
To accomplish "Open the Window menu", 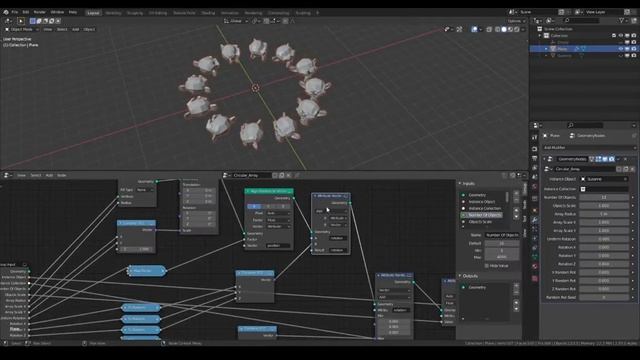I will click(57, 12).
